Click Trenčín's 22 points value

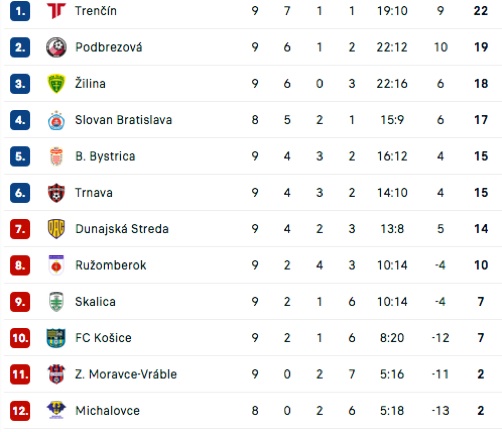[x=481, y=11]
